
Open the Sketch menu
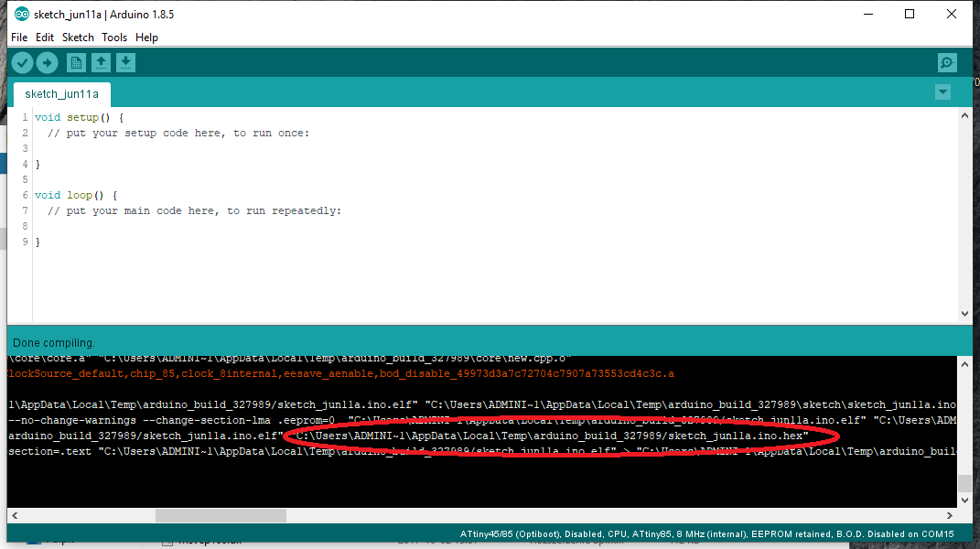point(78,38)
